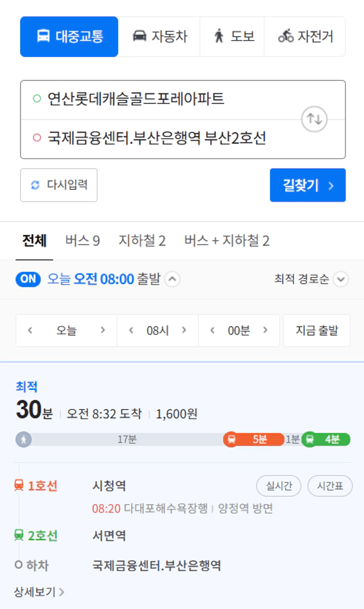The image size is (364, 609).
Task: Select the 자동차 car mode icon
Action: click(x=140, y=36)
